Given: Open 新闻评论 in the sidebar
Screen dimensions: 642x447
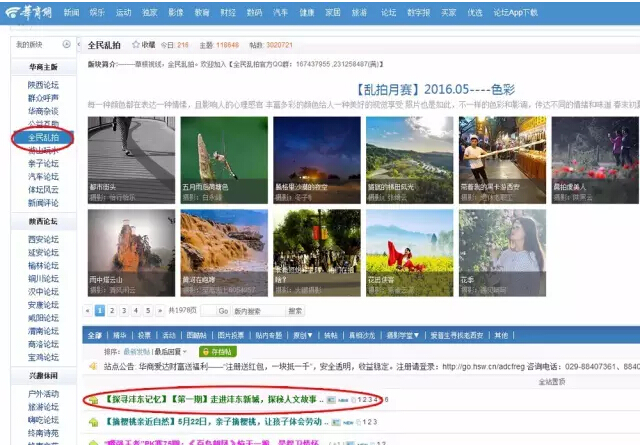Looking at the screenshot, I should [x=43, y=203].
